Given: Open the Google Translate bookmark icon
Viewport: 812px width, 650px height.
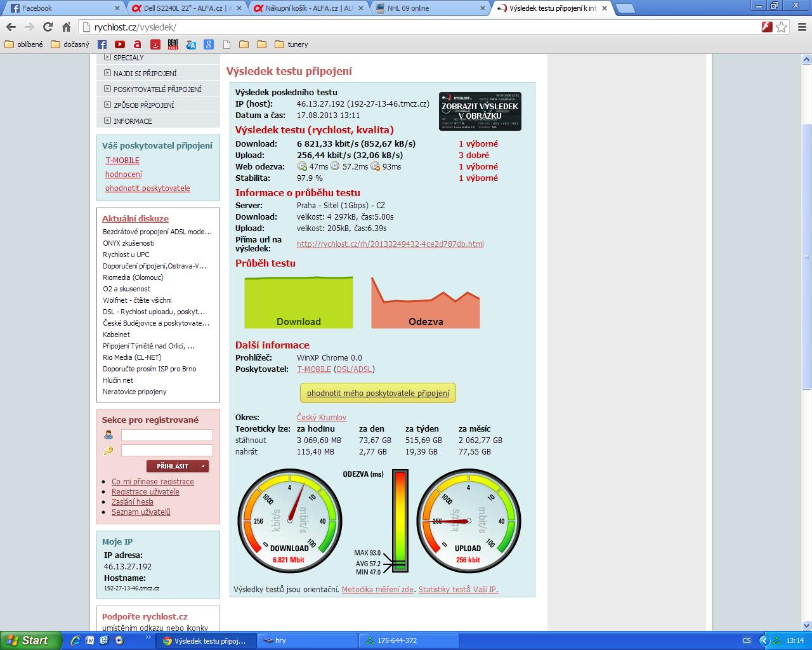Looking at the screenshot, I should pyautogui.click(x=191, y=44).
